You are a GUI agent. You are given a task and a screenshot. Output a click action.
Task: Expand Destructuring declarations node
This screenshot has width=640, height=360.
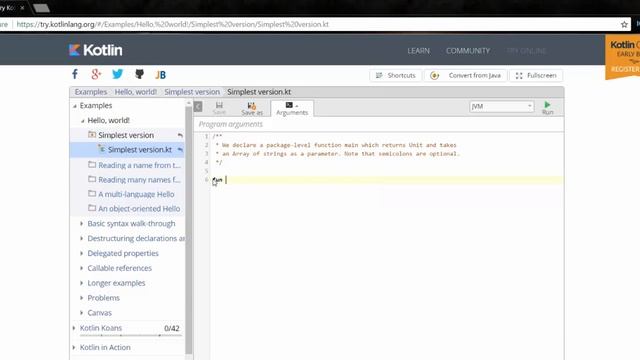(81, 238)
